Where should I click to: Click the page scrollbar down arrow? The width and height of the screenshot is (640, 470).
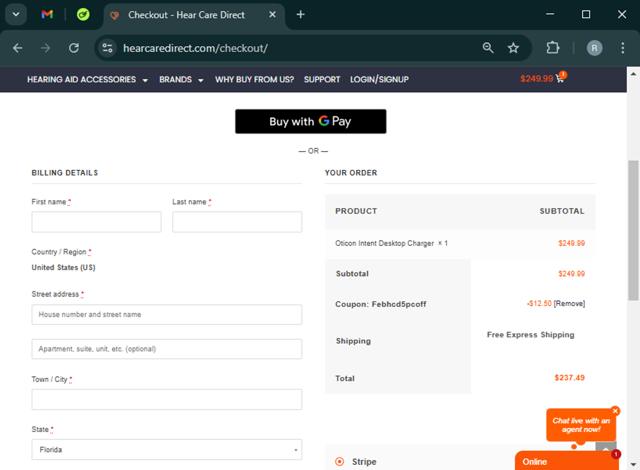coord(633,464)
